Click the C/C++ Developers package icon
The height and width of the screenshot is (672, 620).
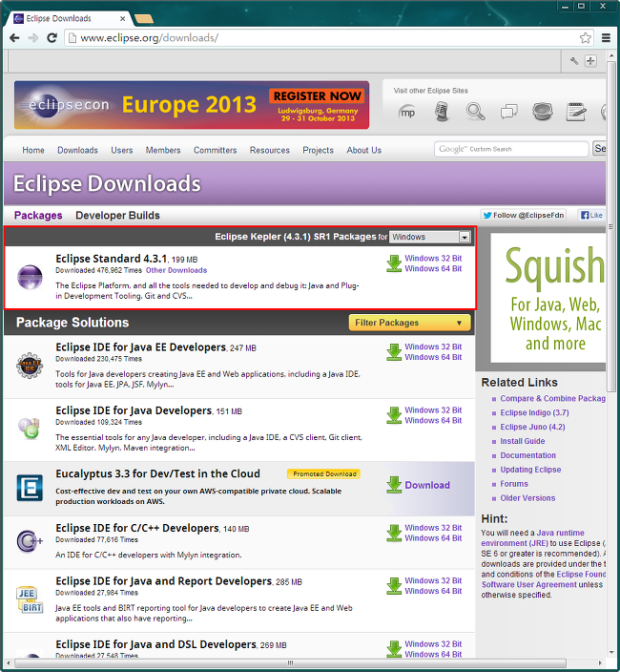[30, 541]
